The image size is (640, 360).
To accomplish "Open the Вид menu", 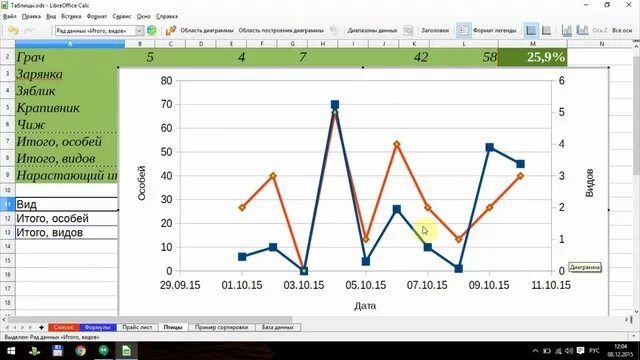I will (x=51, y=16).
